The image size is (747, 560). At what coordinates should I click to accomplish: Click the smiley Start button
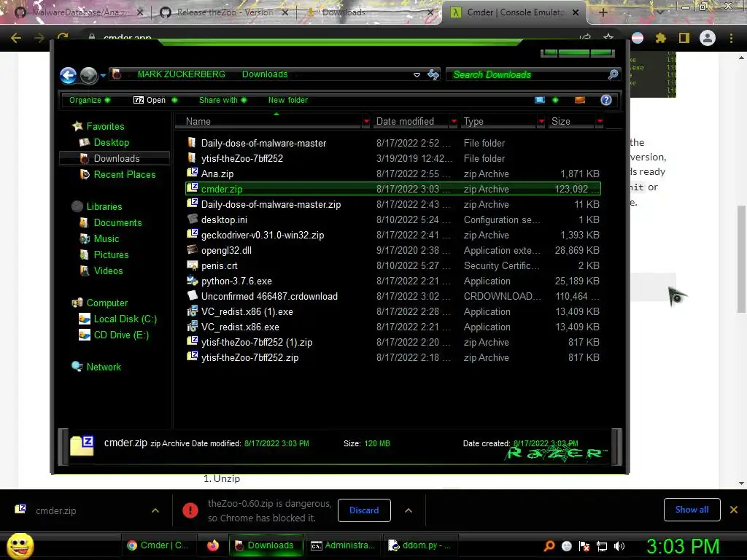tap(20, 545)
